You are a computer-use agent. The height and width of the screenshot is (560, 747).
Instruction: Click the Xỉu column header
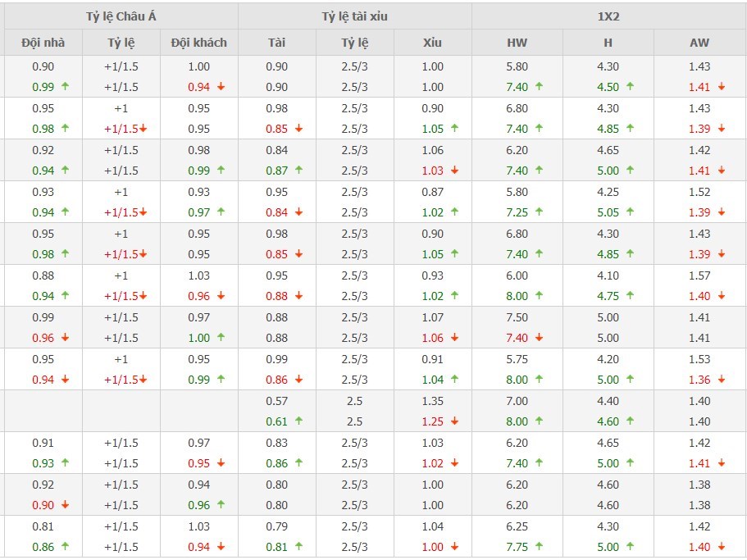(x=432, y=43)
